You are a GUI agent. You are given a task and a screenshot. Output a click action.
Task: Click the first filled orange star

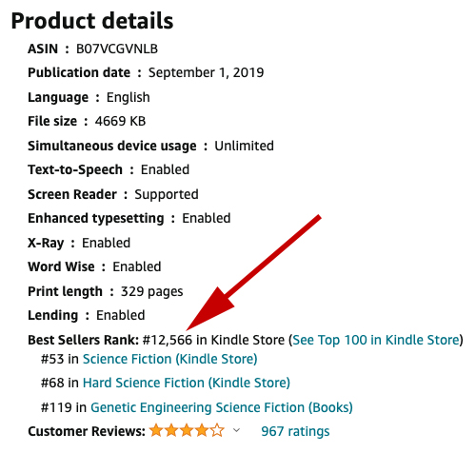point(156,430)
